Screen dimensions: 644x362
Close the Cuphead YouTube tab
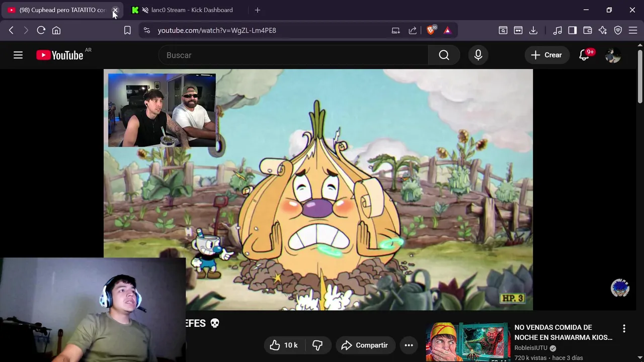click(115, 10)
